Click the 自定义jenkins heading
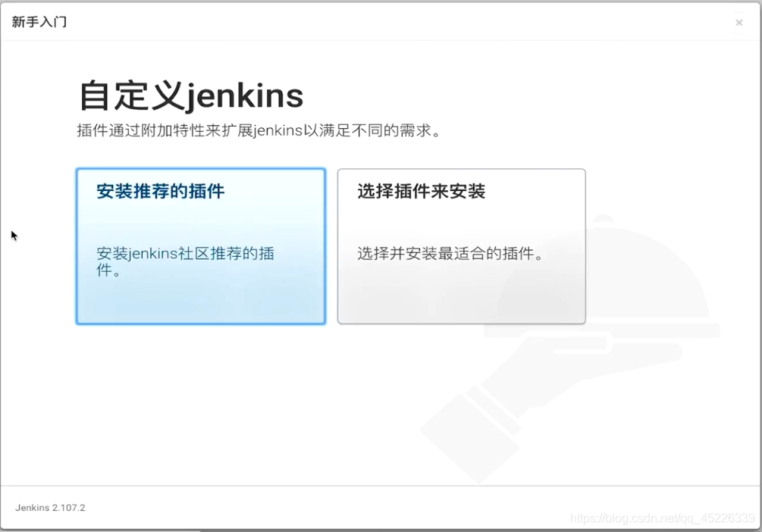The width and height of the screenshot is (762, 532). tap(191, 95)
